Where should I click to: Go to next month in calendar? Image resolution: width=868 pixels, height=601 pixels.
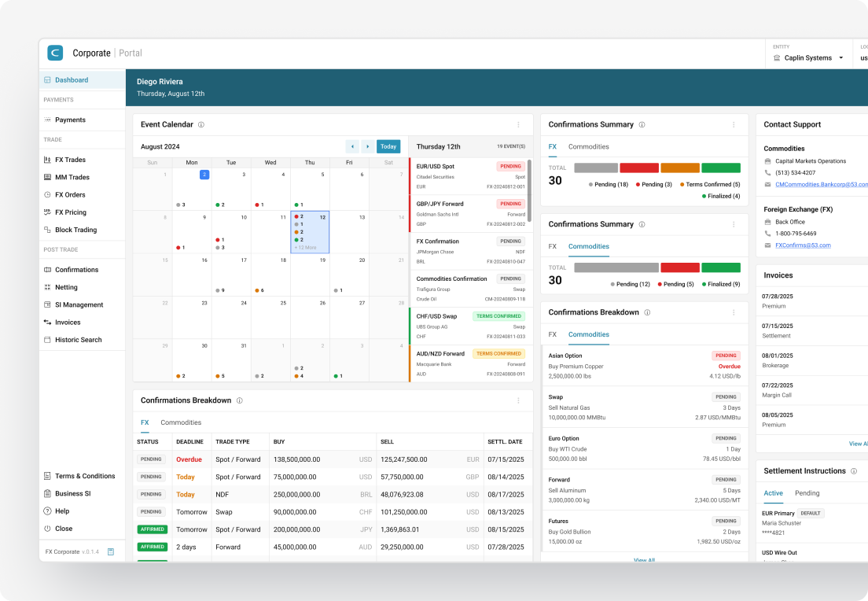point(367,146)
